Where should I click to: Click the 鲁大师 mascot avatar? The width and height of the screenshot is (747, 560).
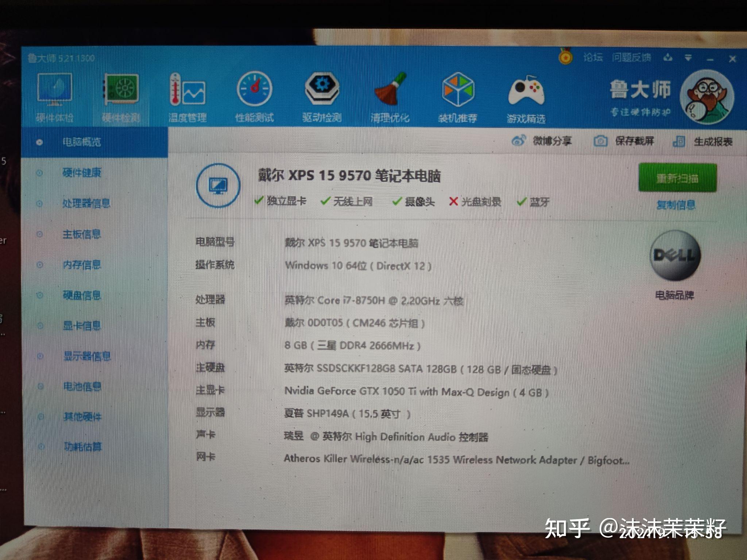pos(707,97)
